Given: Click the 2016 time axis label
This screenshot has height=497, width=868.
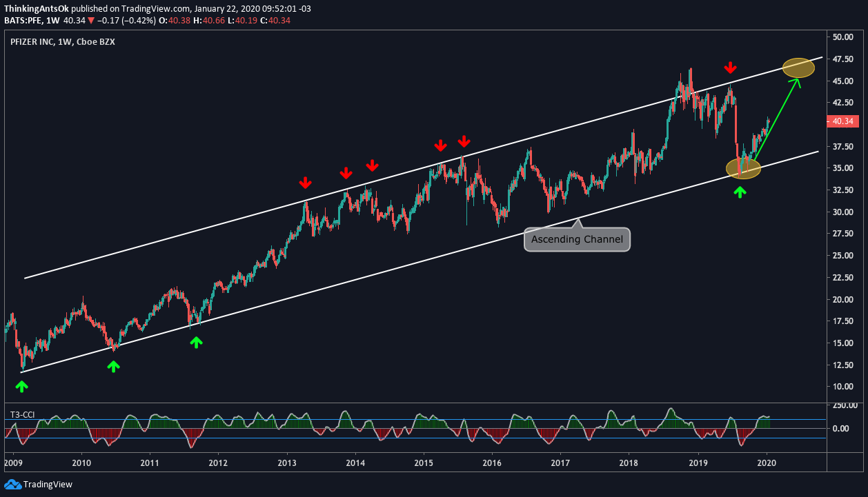Looking at the screenshot, I should click(x=492, y=463).
